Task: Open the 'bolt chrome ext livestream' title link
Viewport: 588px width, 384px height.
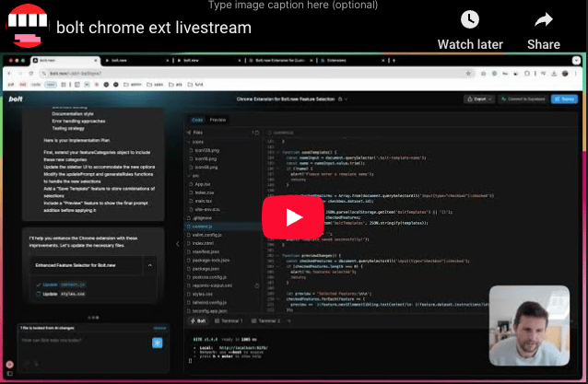Action: point(154,28)
